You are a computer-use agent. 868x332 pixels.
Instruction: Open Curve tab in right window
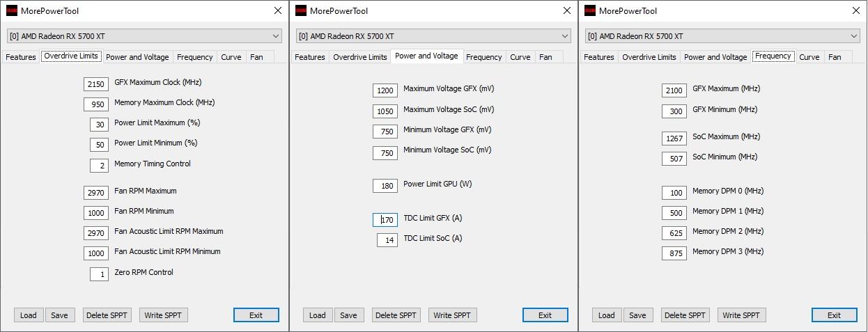point(809,57)
